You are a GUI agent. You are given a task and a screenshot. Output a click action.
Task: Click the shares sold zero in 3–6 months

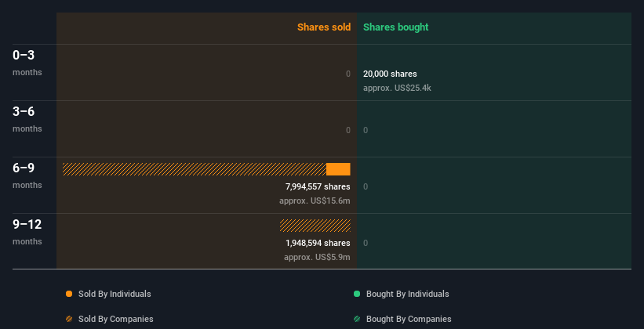point(348,131)
